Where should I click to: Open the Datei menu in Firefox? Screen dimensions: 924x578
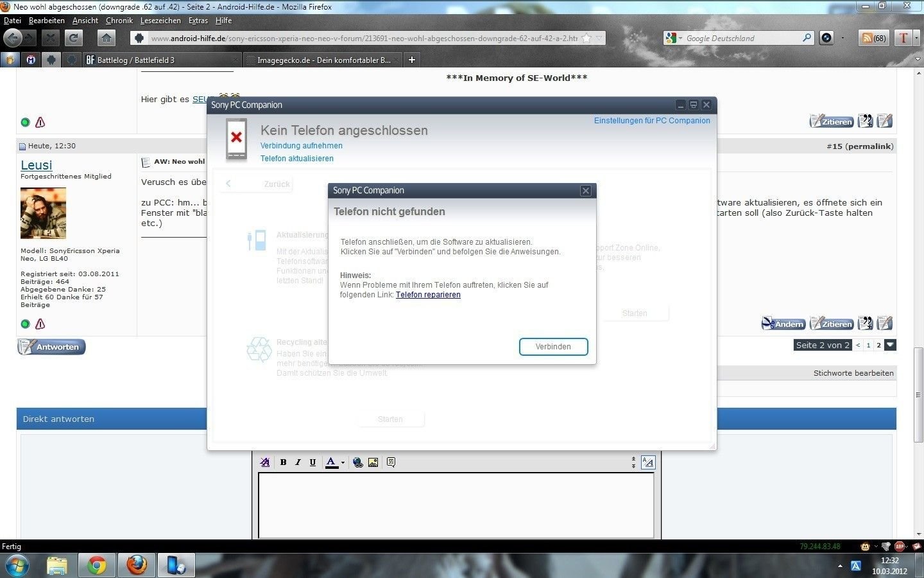(12, 21)
